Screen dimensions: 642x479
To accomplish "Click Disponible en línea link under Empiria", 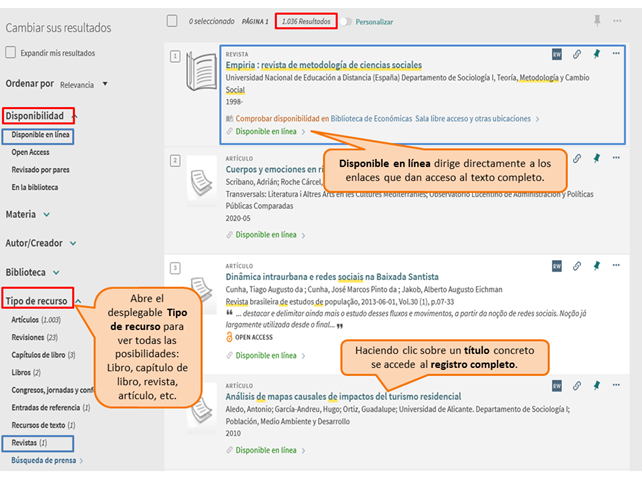I will pyautogui.click(x=266, y=131).
